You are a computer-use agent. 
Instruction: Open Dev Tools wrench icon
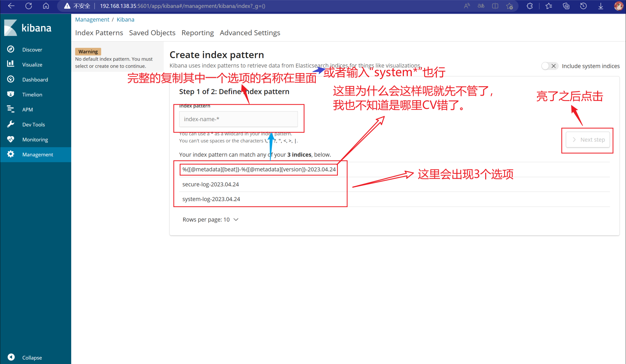(11, 124)
